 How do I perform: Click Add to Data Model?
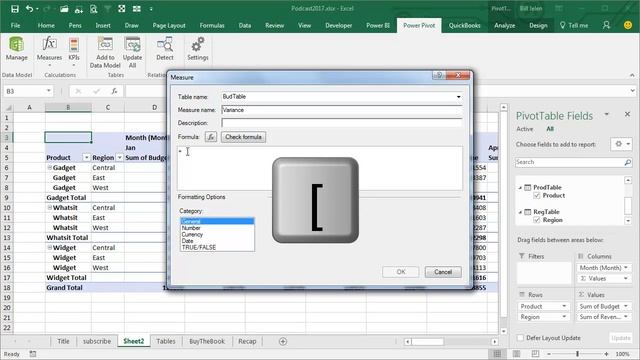[x=105, y=52]
